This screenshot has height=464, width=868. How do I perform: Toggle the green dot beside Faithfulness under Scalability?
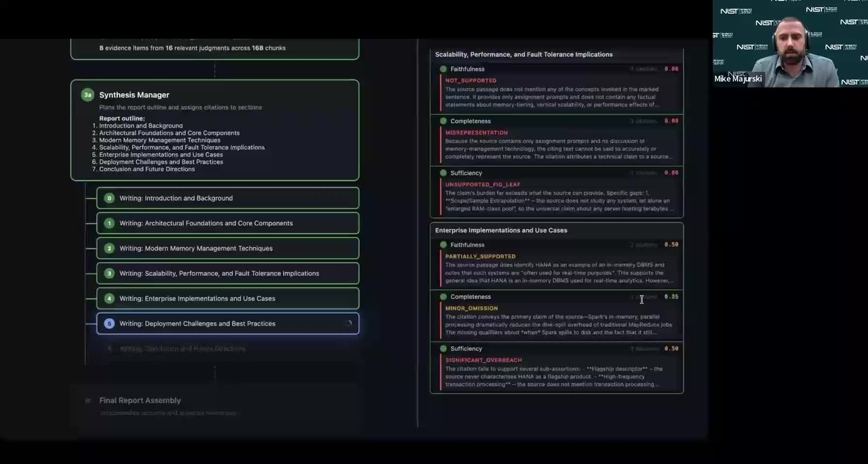(443, 69)
